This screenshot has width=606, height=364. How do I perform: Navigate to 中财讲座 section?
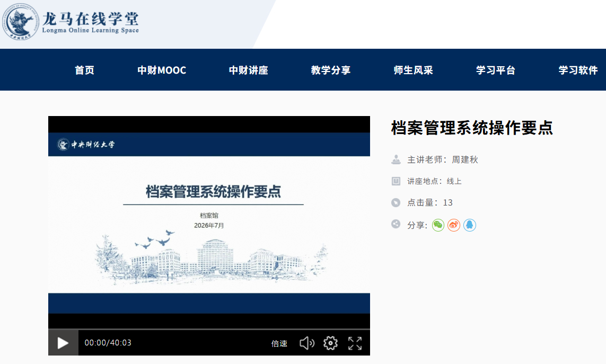pyautogui.click(x=249, y=70)
